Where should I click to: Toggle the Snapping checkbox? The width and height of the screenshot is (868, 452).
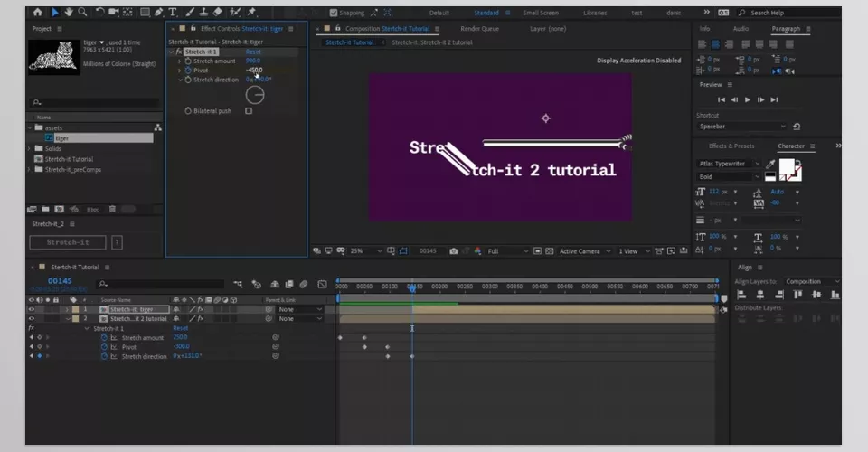pyautogui.click(x=334, y=13)
